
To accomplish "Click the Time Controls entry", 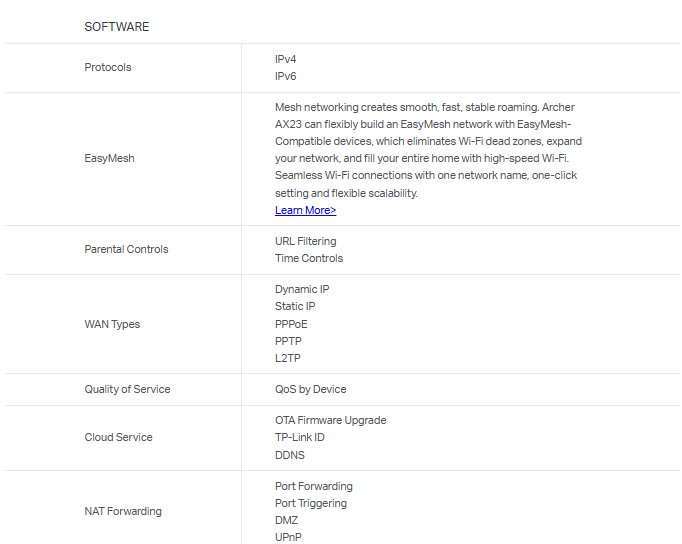I will click(309, 258).
